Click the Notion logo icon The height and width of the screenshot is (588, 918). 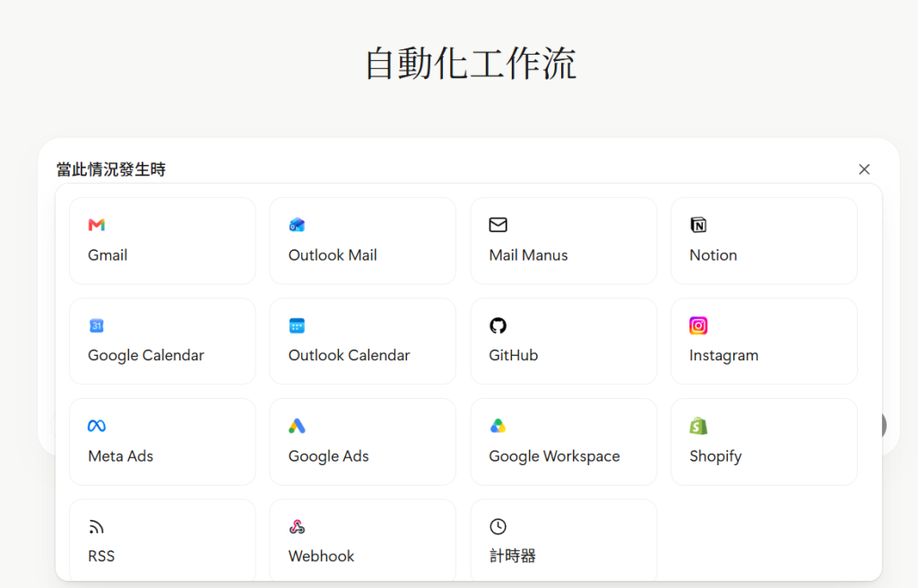click(x=698, y=225)
